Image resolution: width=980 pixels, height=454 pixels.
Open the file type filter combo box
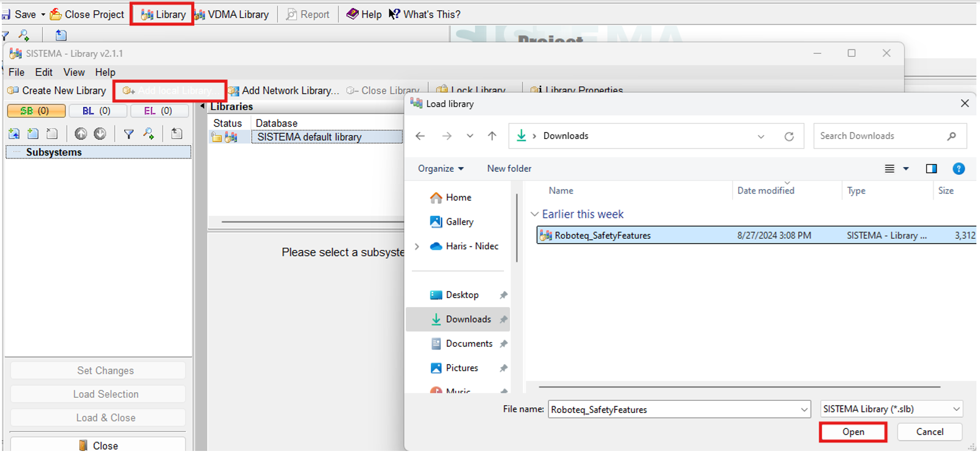coord(891,409)
